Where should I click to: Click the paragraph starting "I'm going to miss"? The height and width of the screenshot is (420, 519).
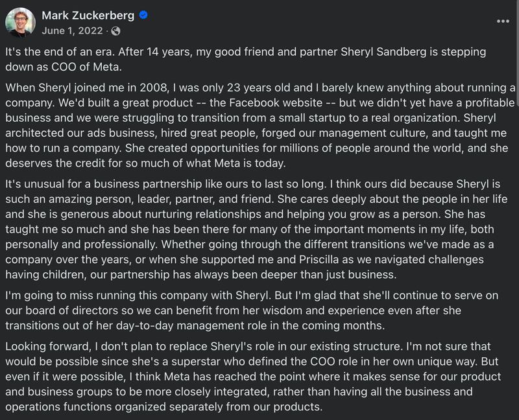[253, 310]
